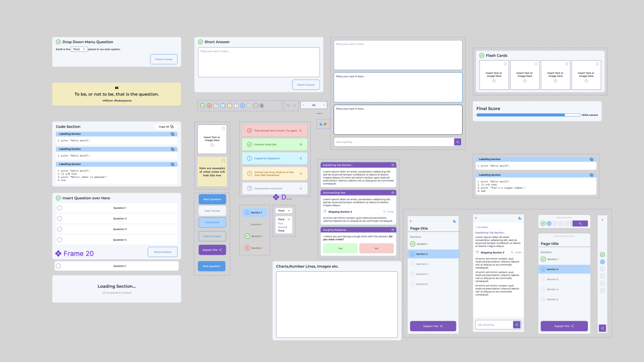Select the Question 2 radio button
Viewport: 644px width, 362px height.
point(59,219)
